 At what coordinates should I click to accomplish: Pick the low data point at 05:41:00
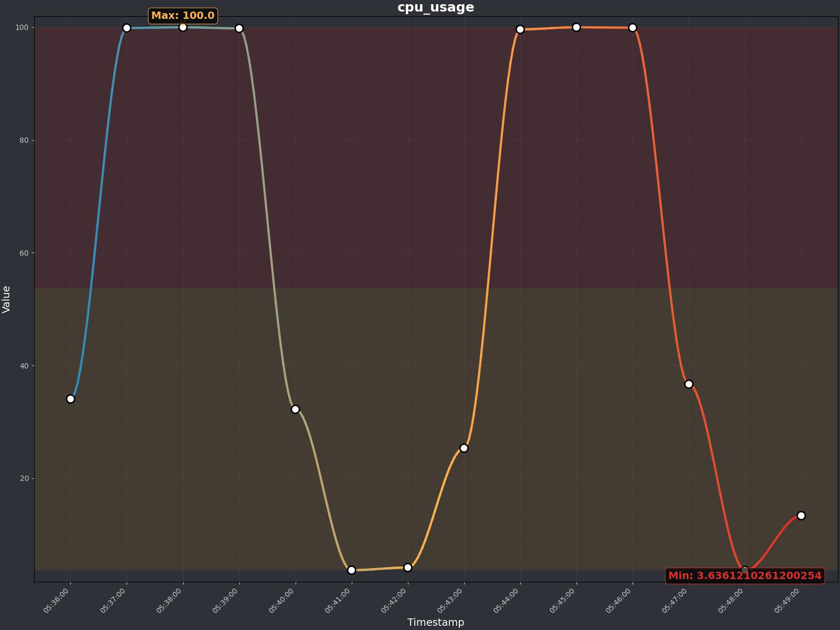351,570
